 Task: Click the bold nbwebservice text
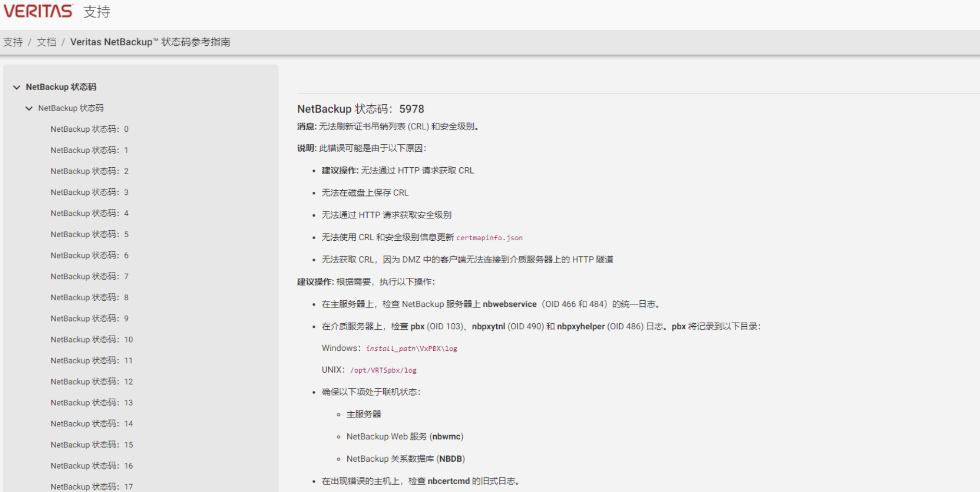510,304
